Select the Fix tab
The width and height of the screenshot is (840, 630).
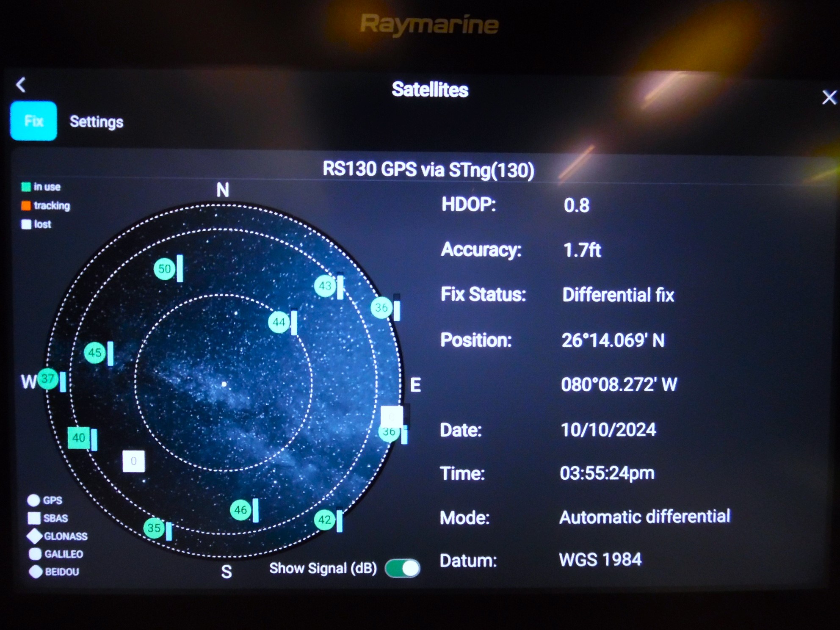point(33,121)
